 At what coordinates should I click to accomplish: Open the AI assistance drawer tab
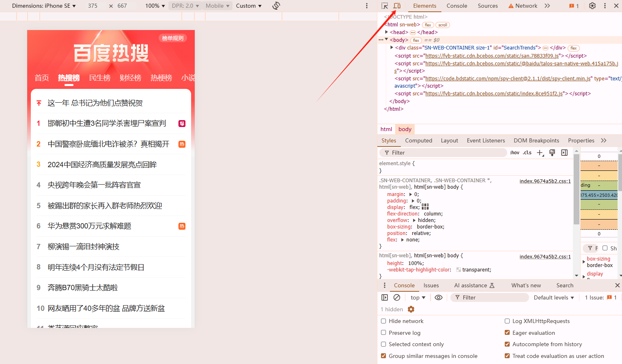[x=474, y=285]
